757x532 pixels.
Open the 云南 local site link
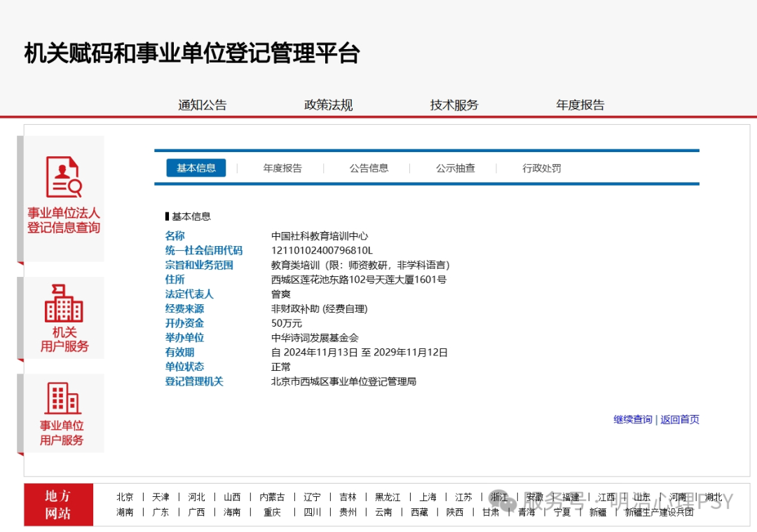[x=383, y=512]
